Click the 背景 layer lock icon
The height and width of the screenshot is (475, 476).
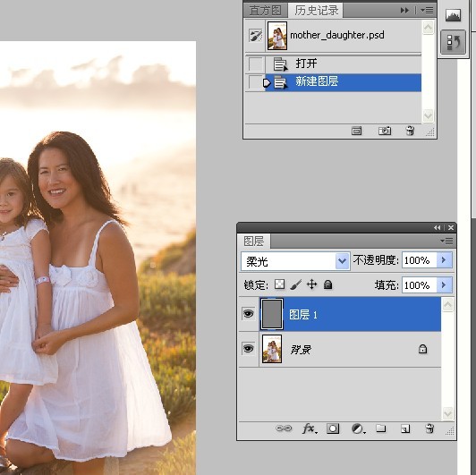(422, 349)
